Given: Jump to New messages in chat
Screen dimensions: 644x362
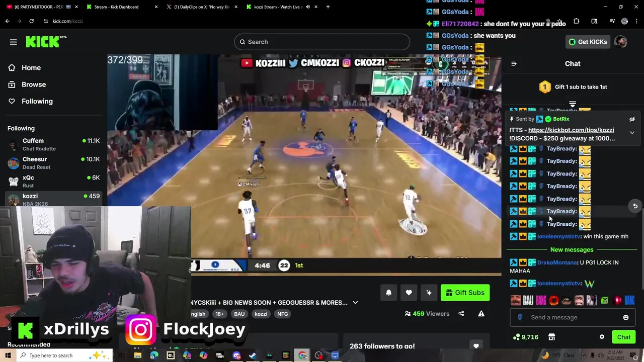Looking at the screenshot, I should point(572,250).
